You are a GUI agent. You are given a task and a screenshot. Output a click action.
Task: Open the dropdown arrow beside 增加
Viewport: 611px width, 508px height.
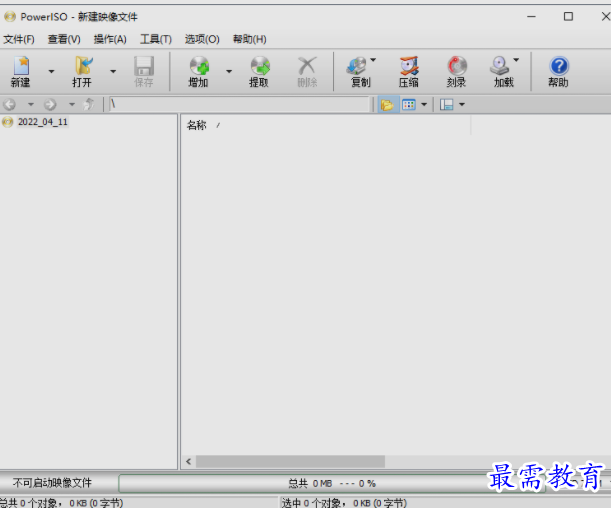229,71
